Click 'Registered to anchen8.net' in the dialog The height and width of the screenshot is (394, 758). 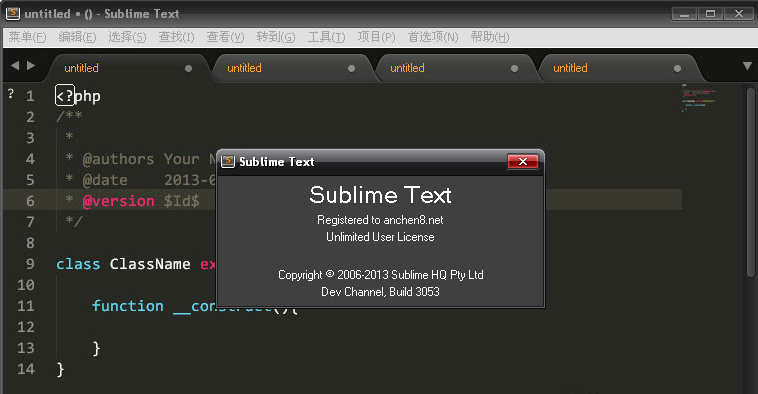[x=380, y=220]
